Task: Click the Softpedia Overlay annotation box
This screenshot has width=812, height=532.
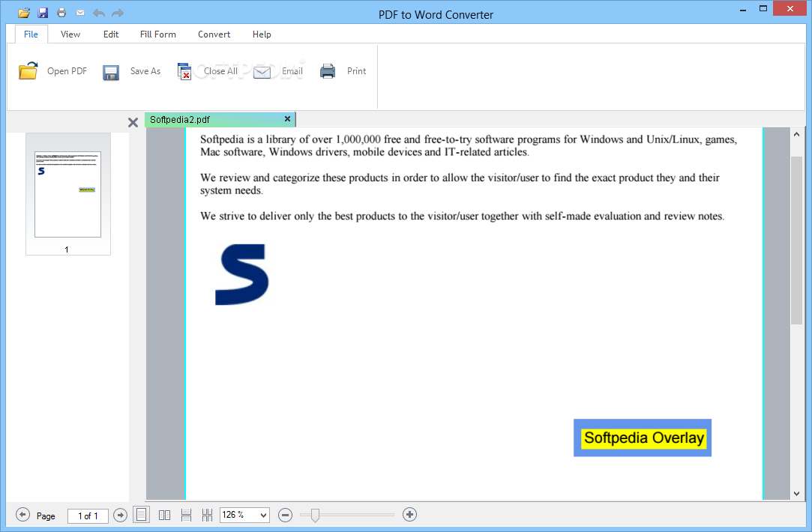Action: (x=642, y=438)
